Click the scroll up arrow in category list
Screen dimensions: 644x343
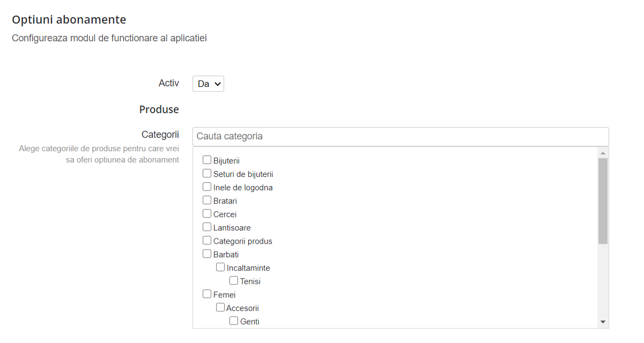point(603,153)
